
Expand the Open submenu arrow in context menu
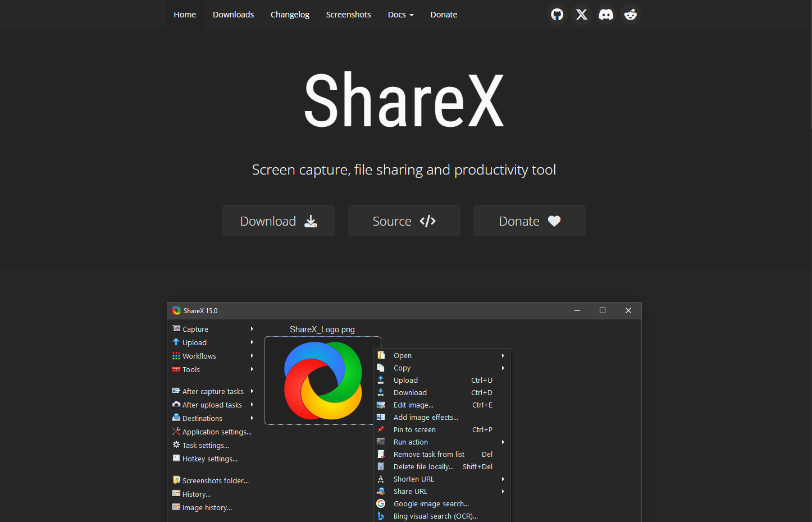[503, 356]
